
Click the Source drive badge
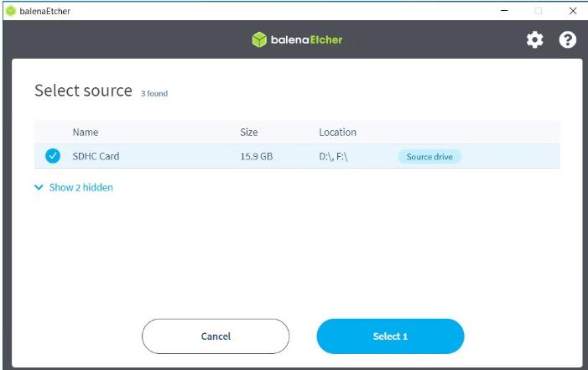[x=429, y=157]
